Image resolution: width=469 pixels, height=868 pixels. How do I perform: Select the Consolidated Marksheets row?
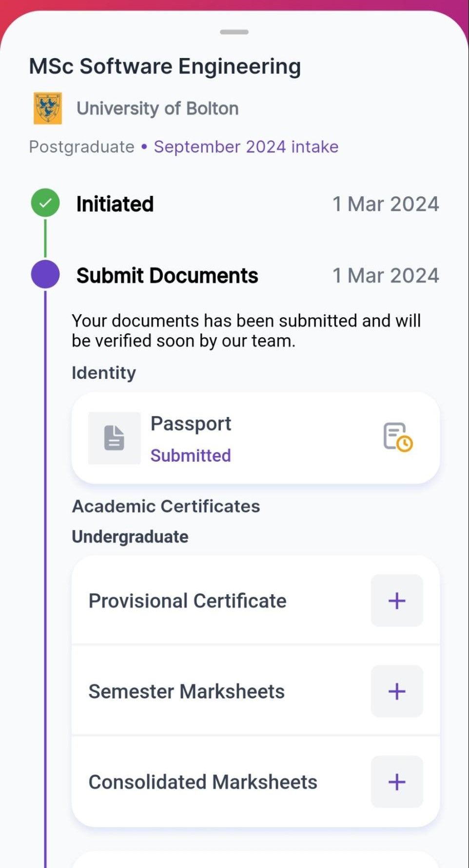255,782
